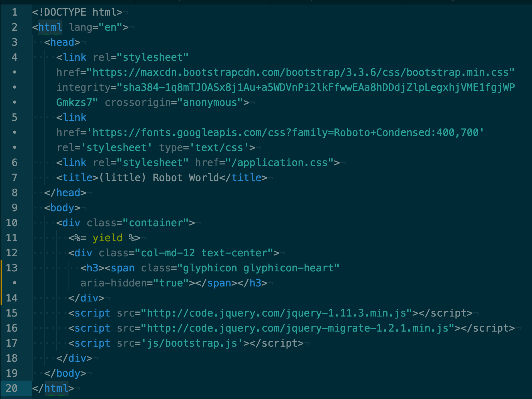Click the closing </h3> tag

tap(252, 283)
